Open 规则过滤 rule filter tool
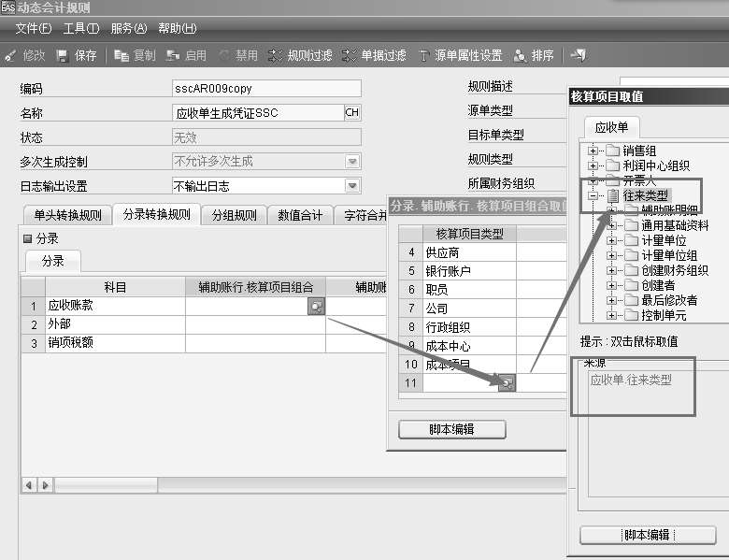 (x=300, y=56)
